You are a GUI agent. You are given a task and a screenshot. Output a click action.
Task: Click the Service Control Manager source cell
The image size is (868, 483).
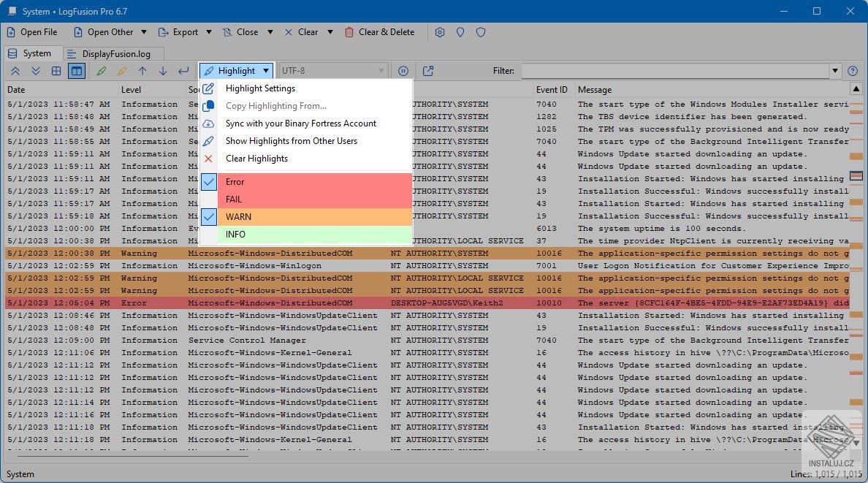[x=247, y=340]
